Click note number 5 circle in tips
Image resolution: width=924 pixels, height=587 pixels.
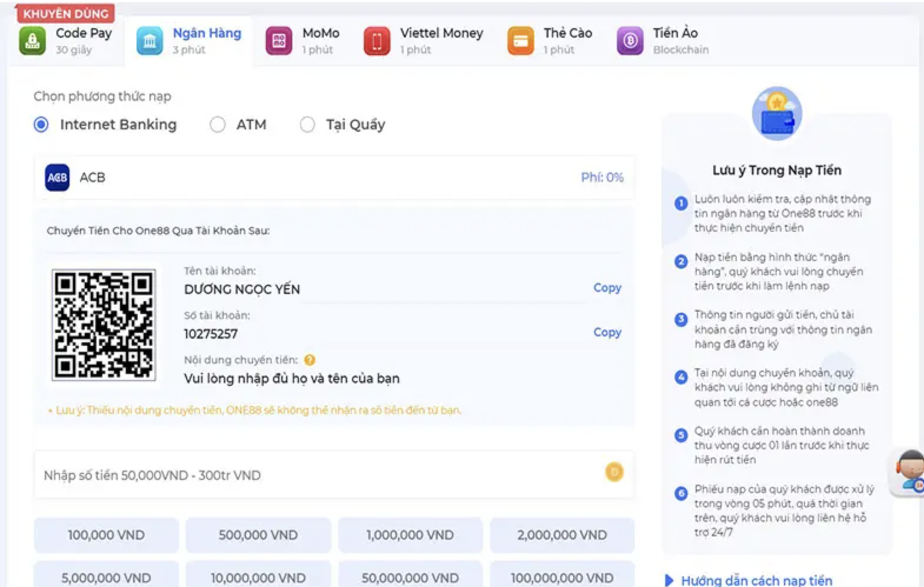pyautogui.click(x=681, y=435)
